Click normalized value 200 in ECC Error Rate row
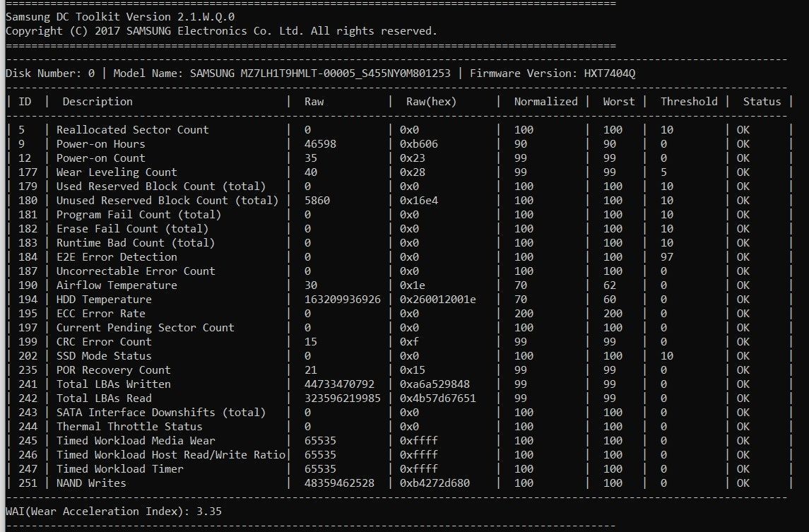This screenshot has width=809, height=532. pyautogui.click(x=524, y=314)
